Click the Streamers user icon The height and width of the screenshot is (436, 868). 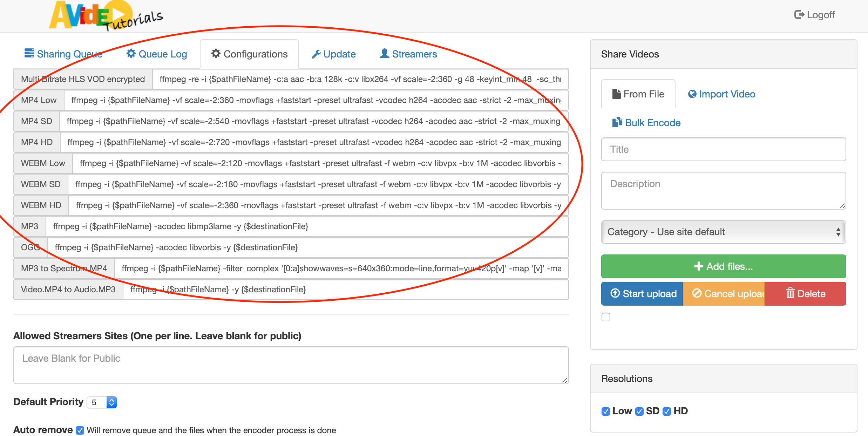pyautogui.click(x=384, y=53)
